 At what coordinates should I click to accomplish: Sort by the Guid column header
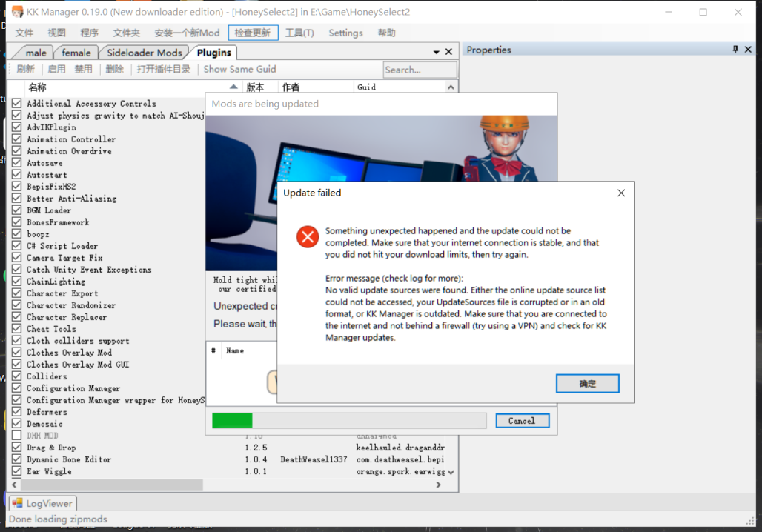pyautogui.click(x=400, y=87)
